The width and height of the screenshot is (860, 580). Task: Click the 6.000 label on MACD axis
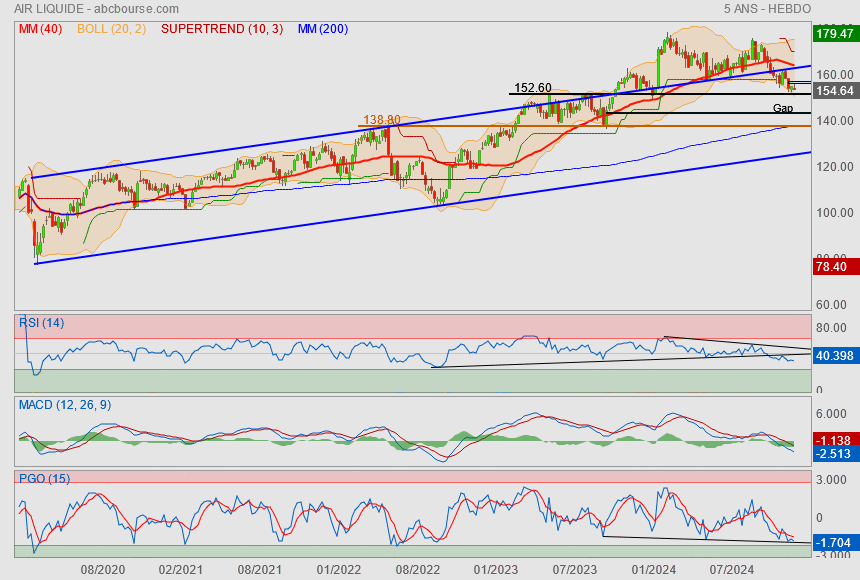[x=831, y=414]
